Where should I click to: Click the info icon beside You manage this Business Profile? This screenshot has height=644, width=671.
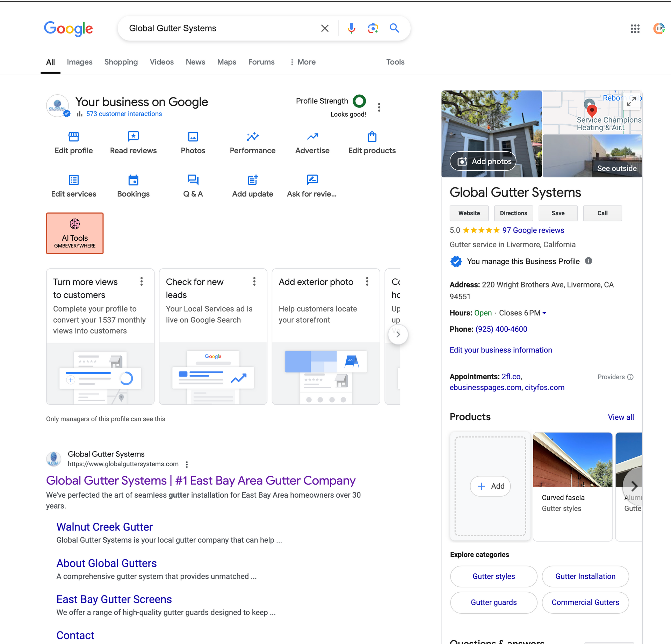(589, 261)
